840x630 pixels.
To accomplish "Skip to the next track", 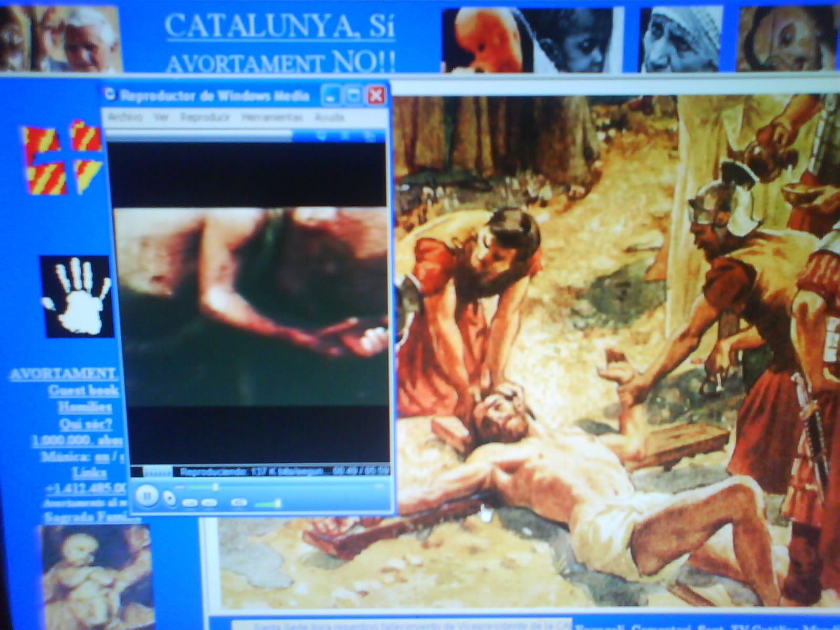I will (209, 503).
